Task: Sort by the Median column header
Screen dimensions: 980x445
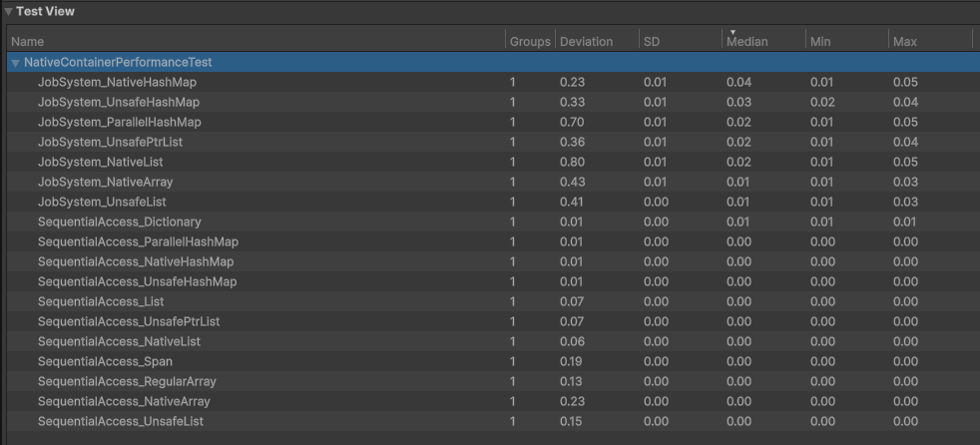Action: click(763, 42)
